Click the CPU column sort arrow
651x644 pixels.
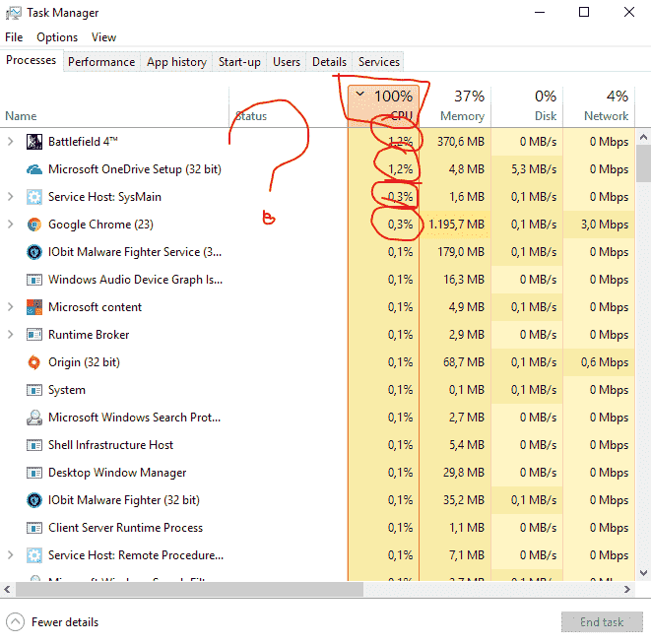pyautogui.click(x=359, y=95)
